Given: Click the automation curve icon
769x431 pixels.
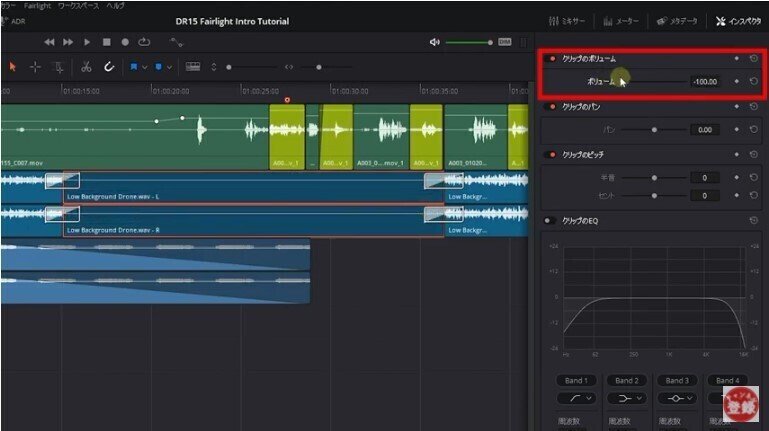Looking at the screenshot, I should pyautogui.click(x=176, y=42).
